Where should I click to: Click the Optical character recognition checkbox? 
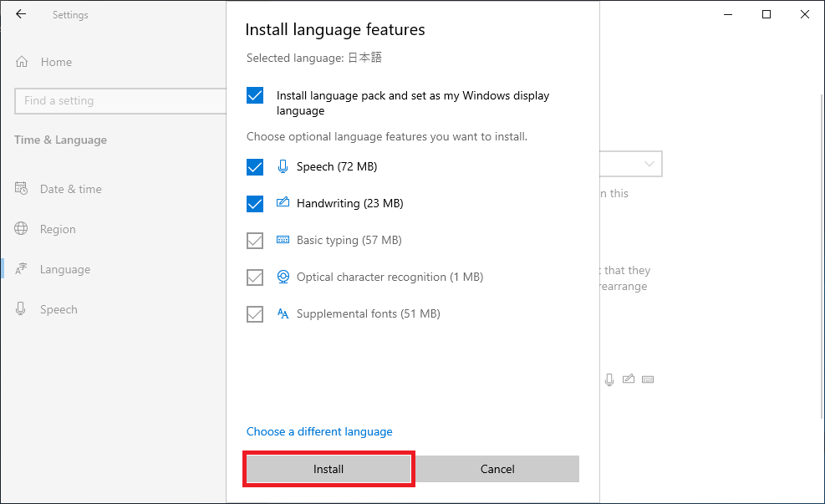[255, 277]
